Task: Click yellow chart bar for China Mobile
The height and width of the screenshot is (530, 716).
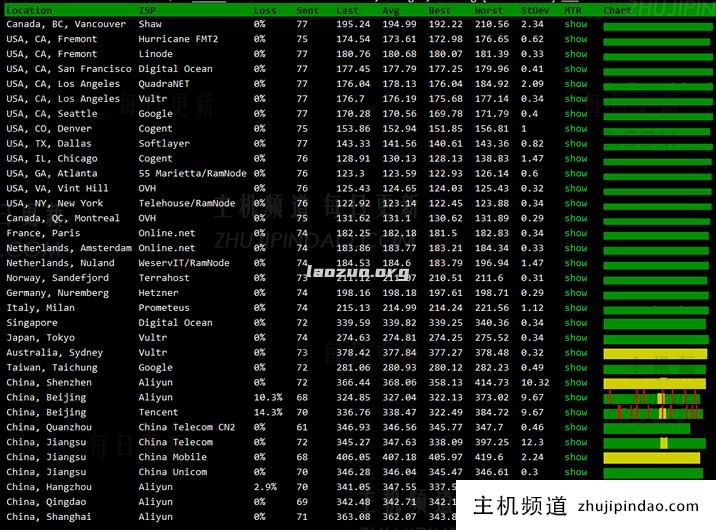Action: (652, 458)
